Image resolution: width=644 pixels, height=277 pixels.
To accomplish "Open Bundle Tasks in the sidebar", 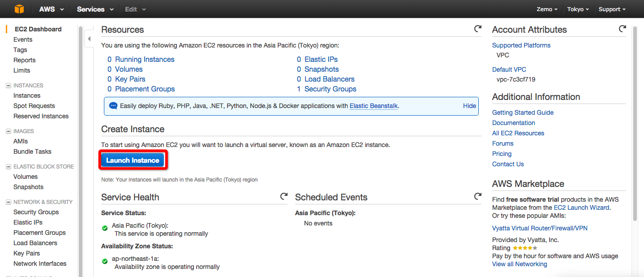I will point(32,151).
